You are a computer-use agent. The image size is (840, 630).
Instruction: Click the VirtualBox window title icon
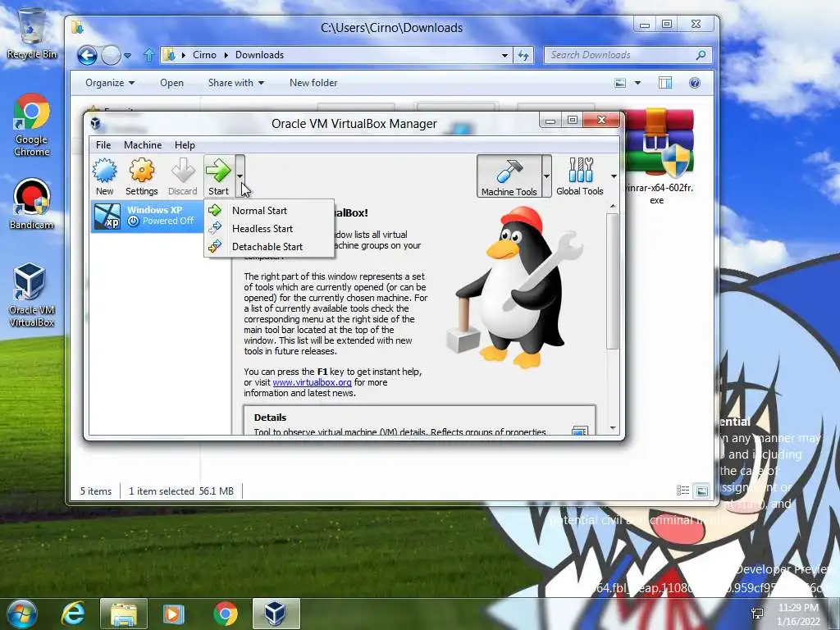click(95, 124)
